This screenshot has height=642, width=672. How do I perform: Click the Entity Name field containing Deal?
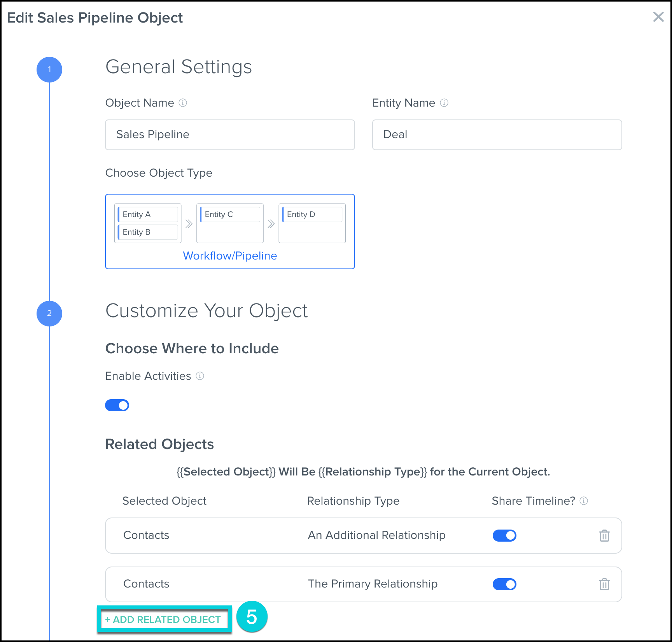pos(497,135)
